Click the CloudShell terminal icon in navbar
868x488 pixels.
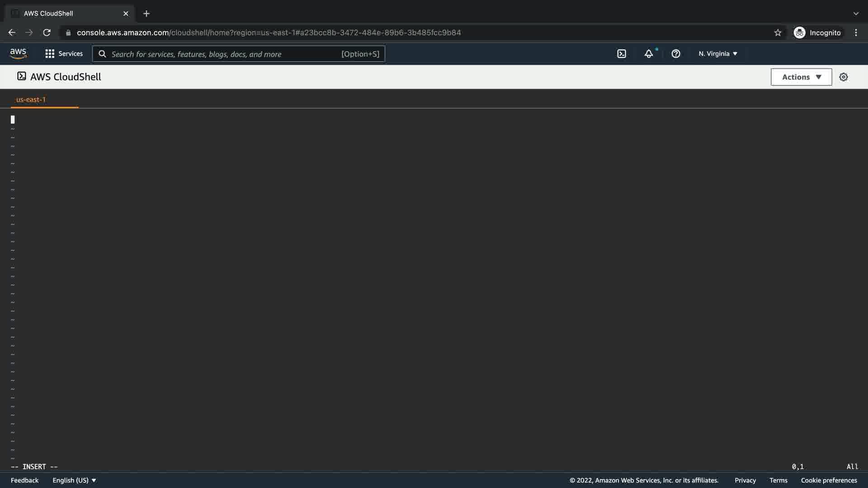(x=622, y=54)
